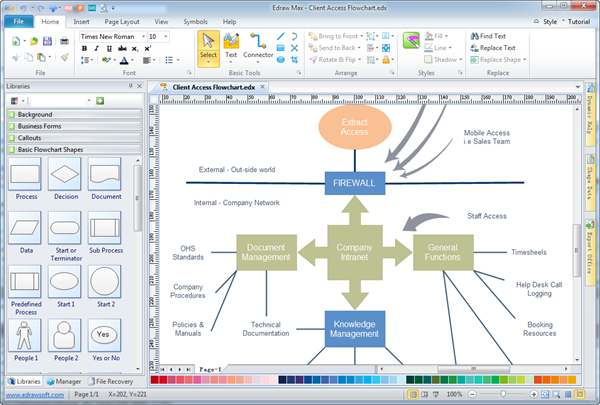Choose the Predefined Process shape
600x405 pixels.
point(26,286)
